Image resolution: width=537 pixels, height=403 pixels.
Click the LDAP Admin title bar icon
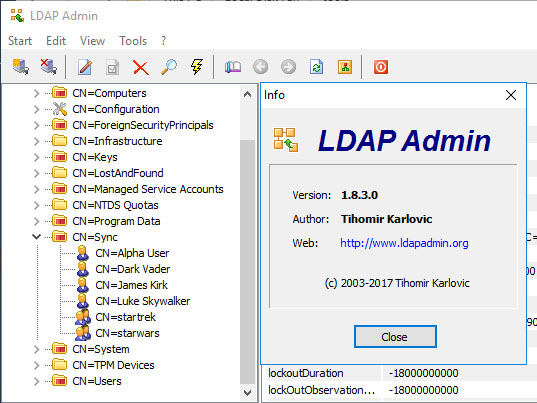(17, 16)
